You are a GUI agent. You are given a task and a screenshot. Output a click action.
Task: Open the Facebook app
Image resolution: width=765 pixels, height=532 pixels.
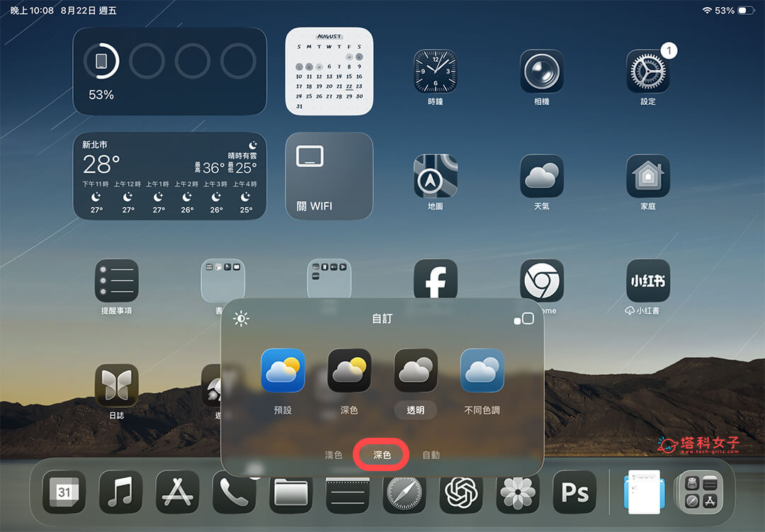point(436,278)
